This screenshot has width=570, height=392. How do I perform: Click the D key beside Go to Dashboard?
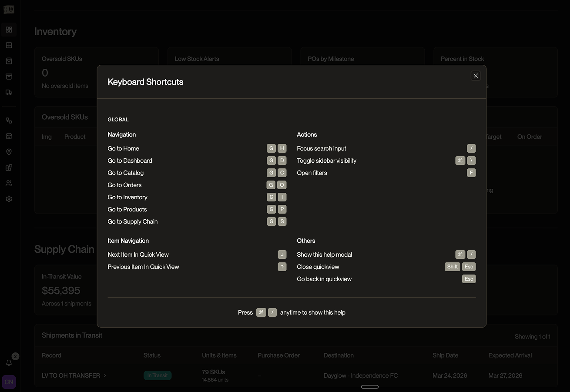pos(282,161)
